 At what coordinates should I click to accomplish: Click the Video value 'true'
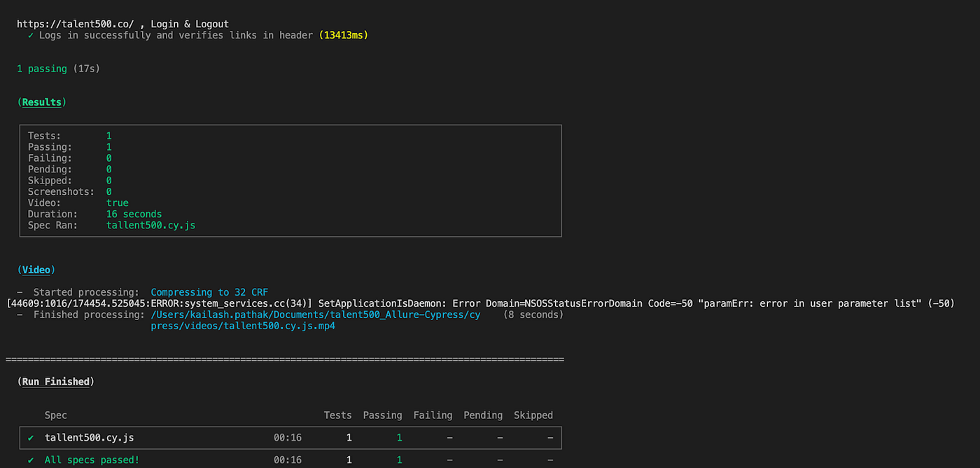point(117,203)
